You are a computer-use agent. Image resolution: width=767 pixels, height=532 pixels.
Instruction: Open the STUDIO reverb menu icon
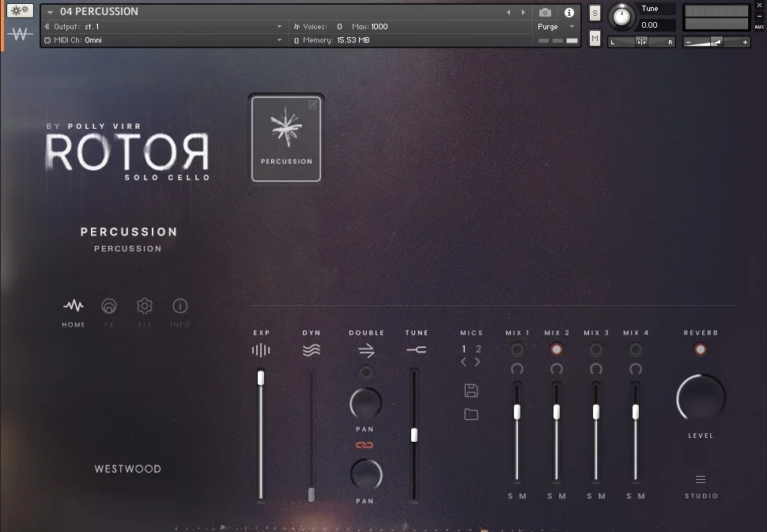tap(701, 479)
